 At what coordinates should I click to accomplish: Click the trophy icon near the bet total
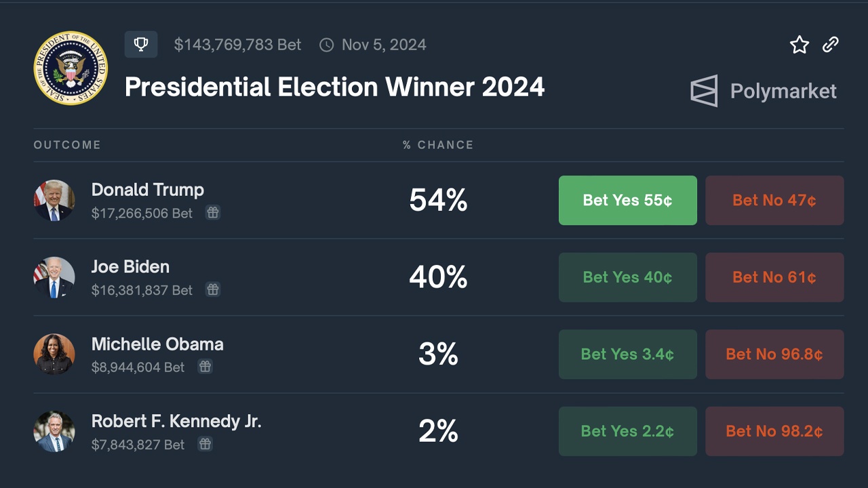click(141, 44)
